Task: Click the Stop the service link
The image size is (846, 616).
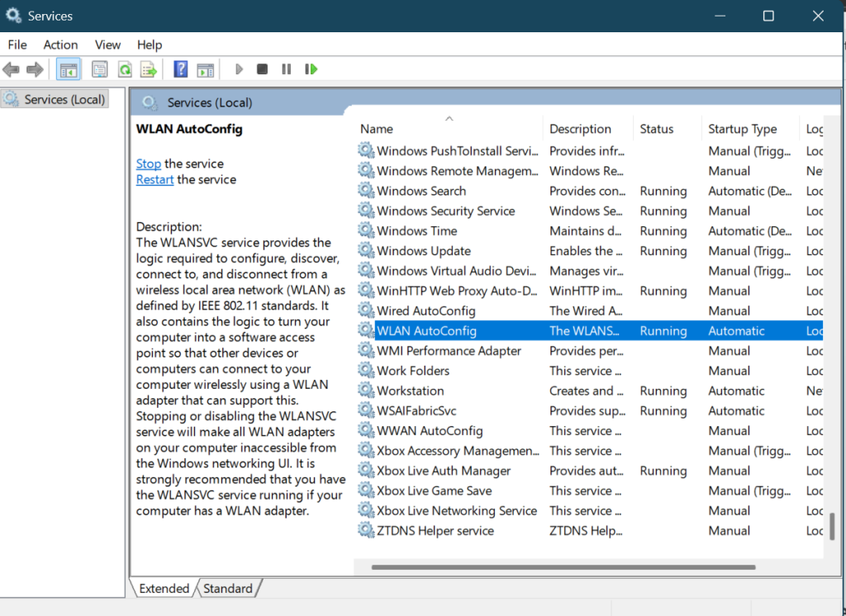Action: tap(149, 163)
